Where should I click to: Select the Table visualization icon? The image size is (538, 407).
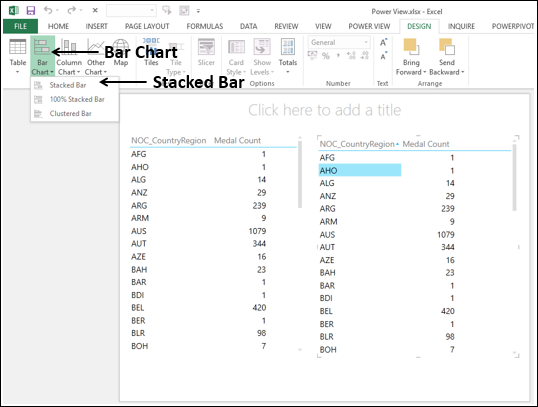[17, 47]
